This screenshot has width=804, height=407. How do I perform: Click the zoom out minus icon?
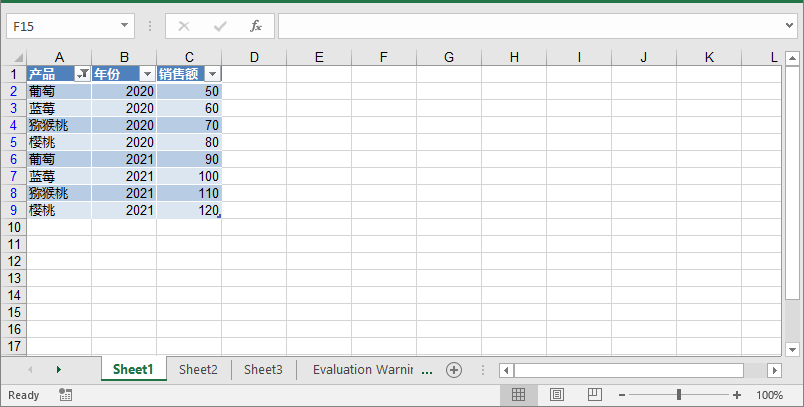622,395
